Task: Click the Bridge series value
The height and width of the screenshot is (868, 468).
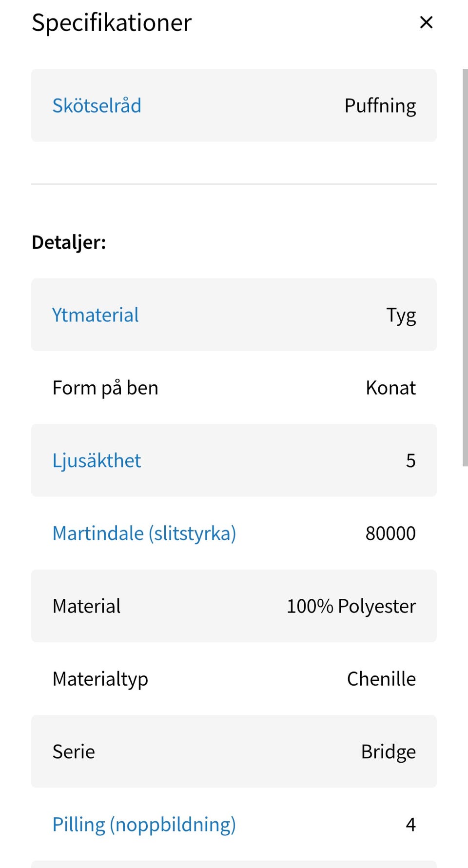Action: [x=388, y=751]
